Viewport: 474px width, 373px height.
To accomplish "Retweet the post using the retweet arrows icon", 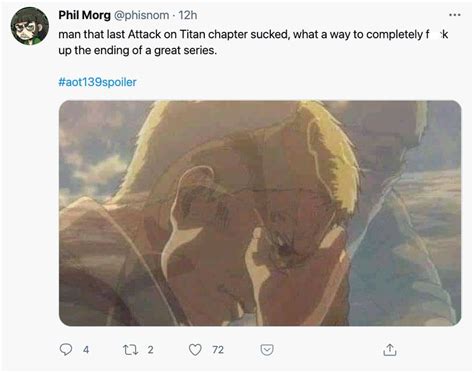I will (130, 350).
